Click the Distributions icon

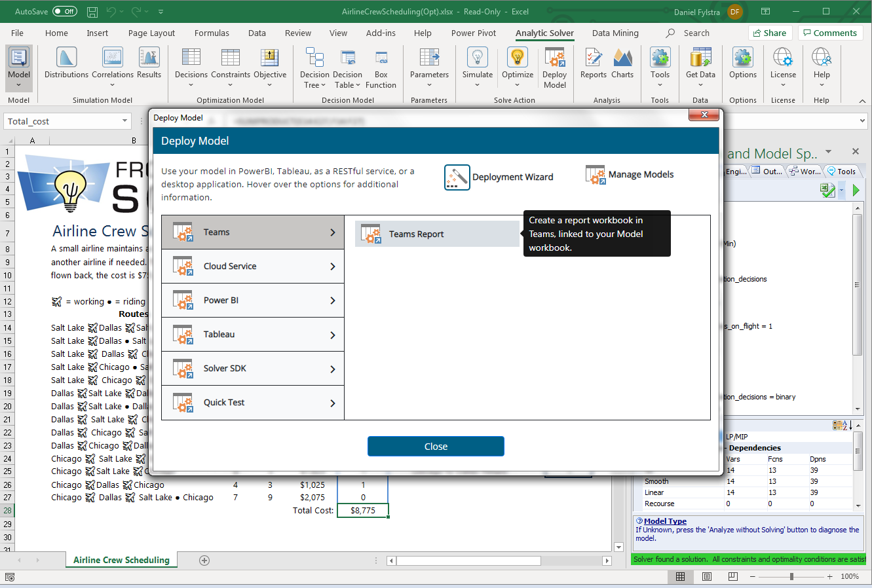(x=66, y=59)
